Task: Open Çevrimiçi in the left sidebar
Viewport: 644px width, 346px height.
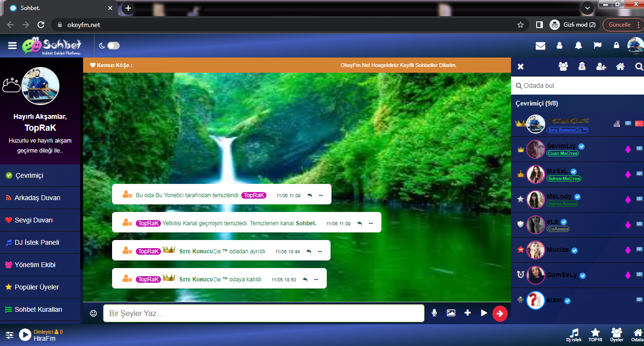Action: pos(40,175)
